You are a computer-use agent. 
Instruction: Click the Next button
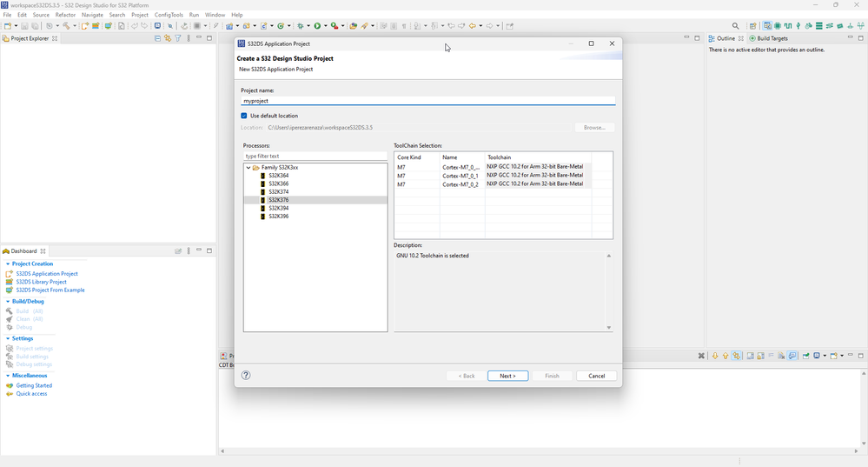point(507,376)
